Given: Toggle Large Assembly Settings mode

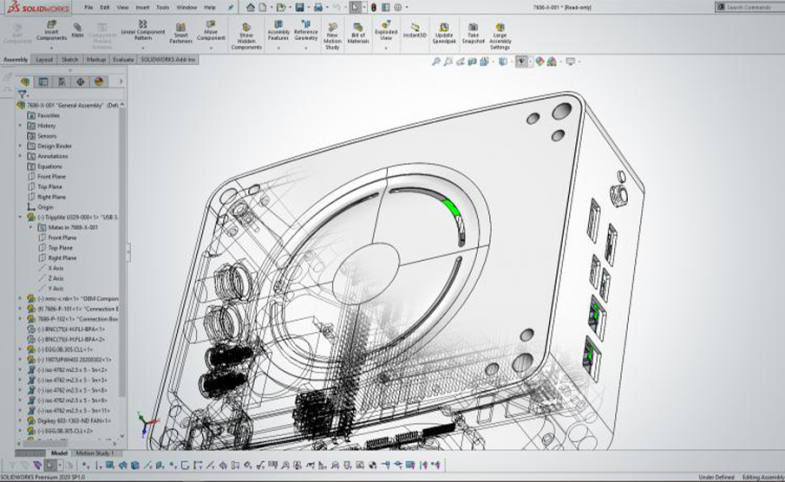Looking at the screenshot, I should [499, 31].
